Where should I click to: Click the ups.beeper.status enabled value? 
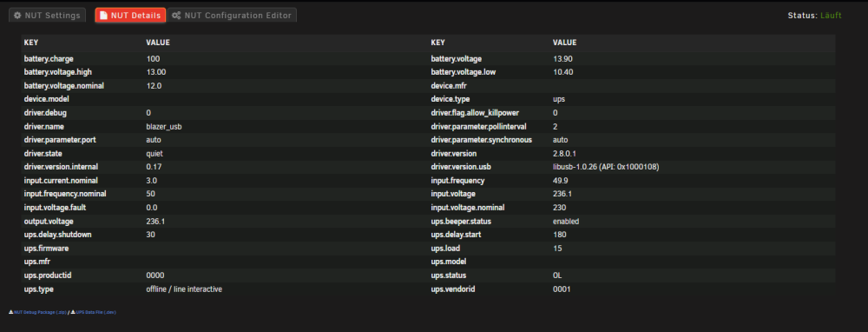click(566, 221)
